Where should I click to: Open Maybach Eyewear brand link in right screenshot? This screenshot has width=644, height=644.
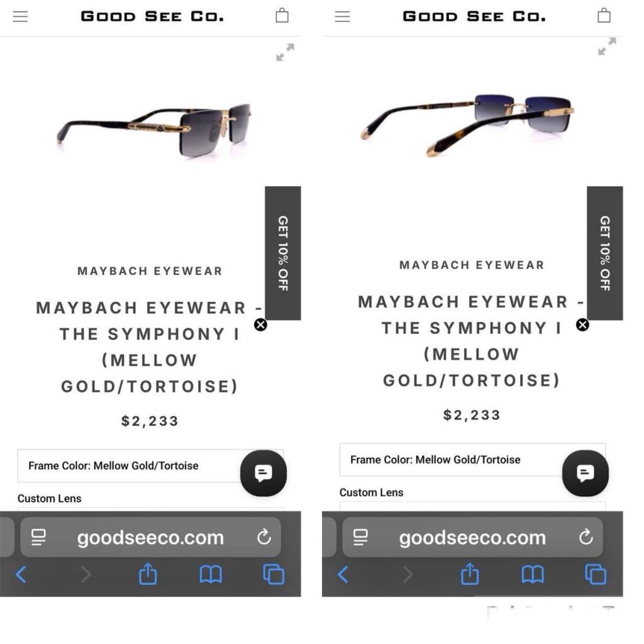coord(472,265)
